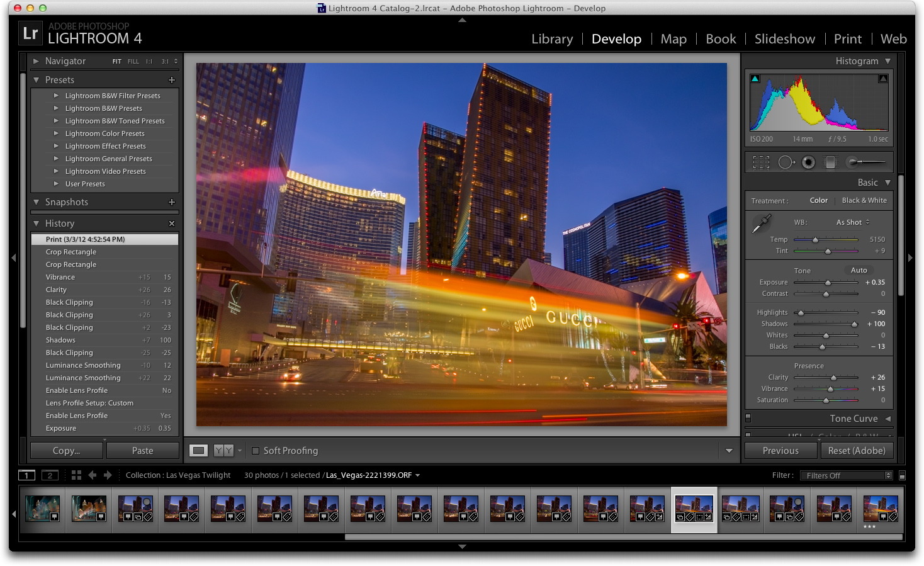The image size is (924, 566).
Task: Open the Spot Removal tool
Action: [786, 162]
